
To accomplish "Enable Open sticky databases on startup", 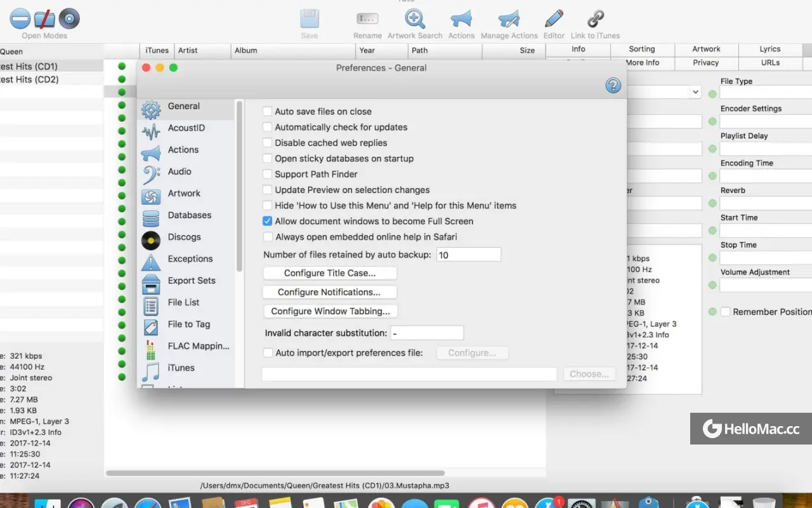I will coord(268,158).
